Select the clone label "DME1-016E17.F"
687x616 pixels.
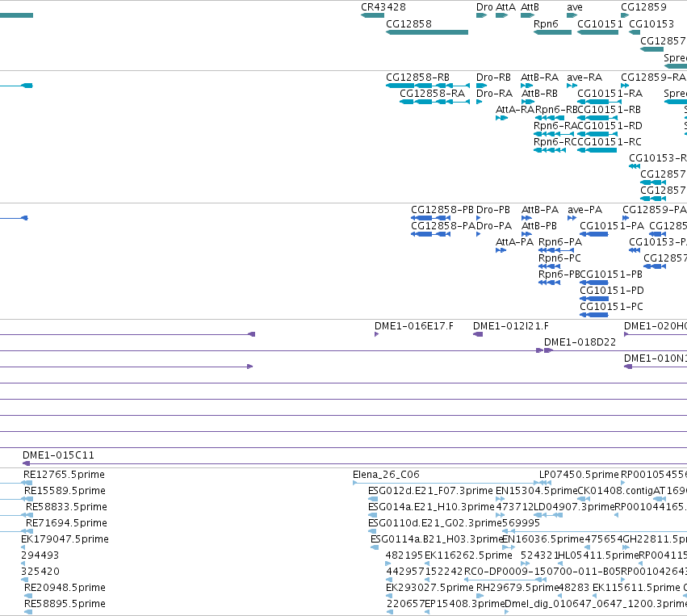point(414,326)
